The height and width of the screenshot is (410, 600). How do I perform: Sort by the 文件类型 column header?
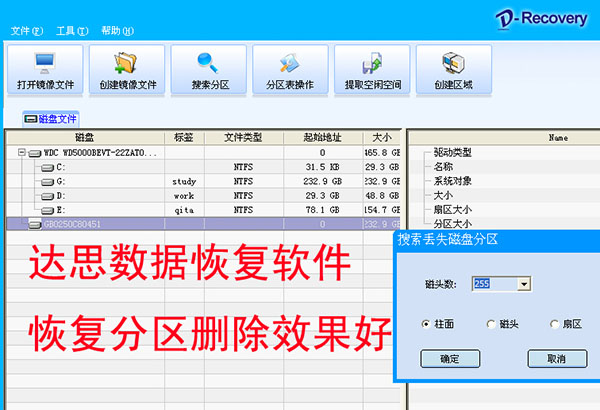point(244,137)
